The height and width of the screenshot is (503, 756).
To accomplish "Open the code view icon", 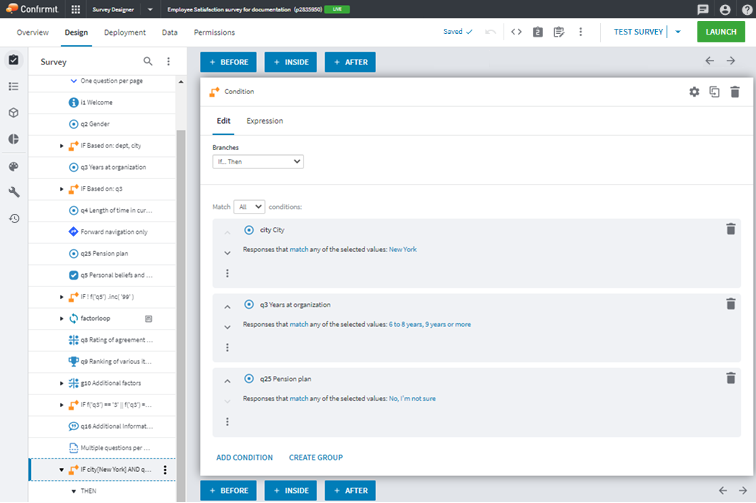I will 516,32.
